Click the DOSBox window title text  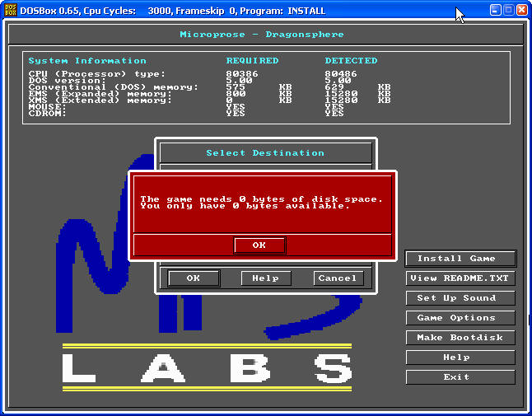click(x=173, y=11)
